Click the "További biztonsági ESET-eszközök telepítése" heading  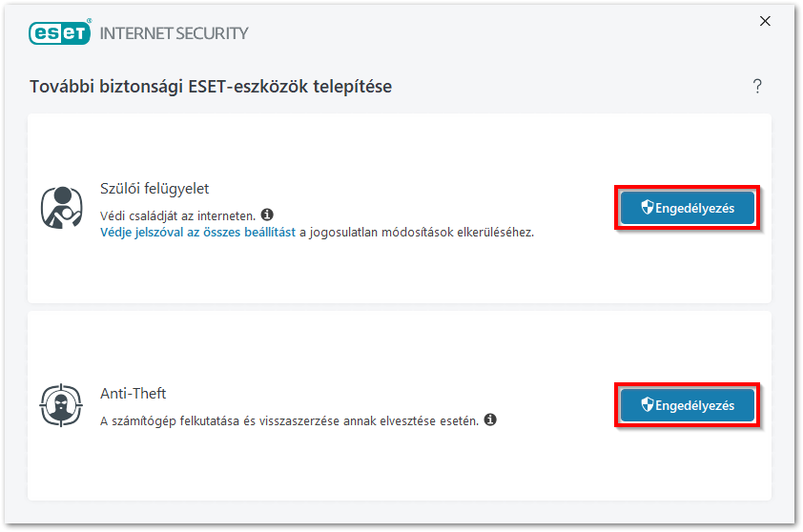(211, 87)
